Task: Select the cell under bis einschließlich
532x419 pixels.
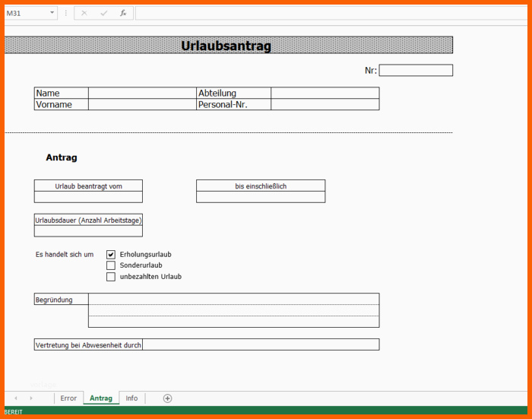Action: 261,197
